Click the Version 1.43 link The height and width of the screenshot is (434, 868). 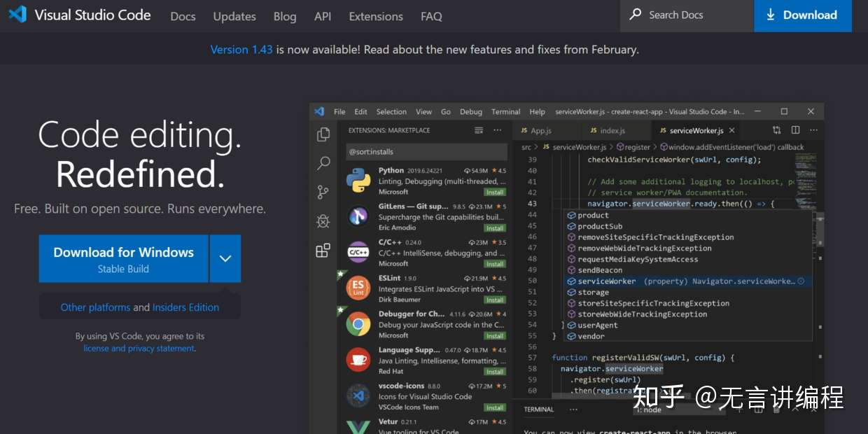click(241, 50)
